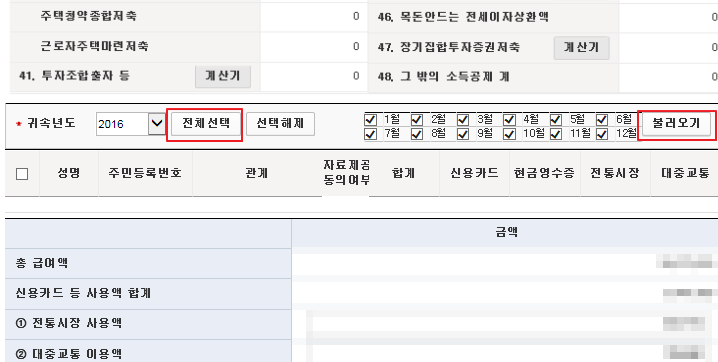Uncheck the 1월 checkbox
Viewport: 718px width, 362px height.
coord(370,120)
